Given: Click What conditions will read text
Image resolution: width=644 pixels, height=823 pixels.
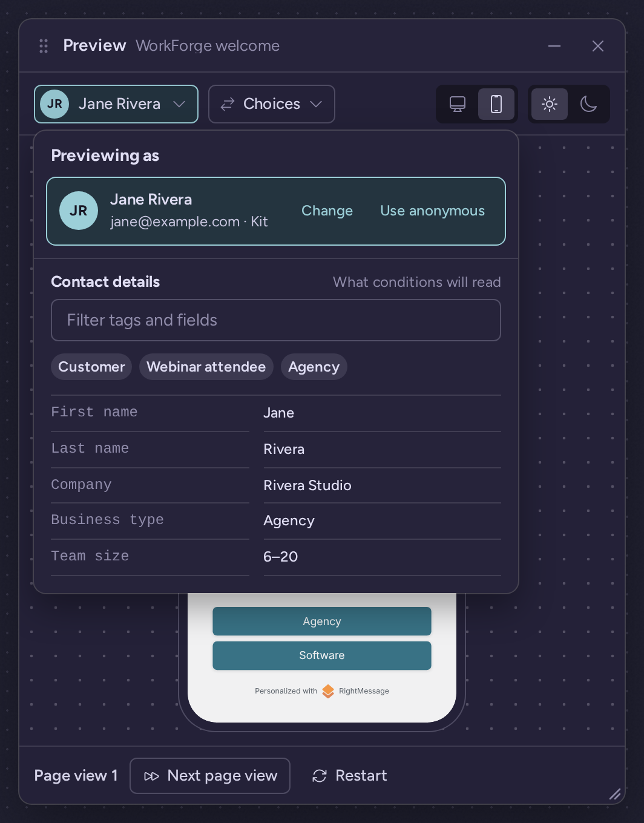Looking at the screenshot, I should (x=417, y=282).
